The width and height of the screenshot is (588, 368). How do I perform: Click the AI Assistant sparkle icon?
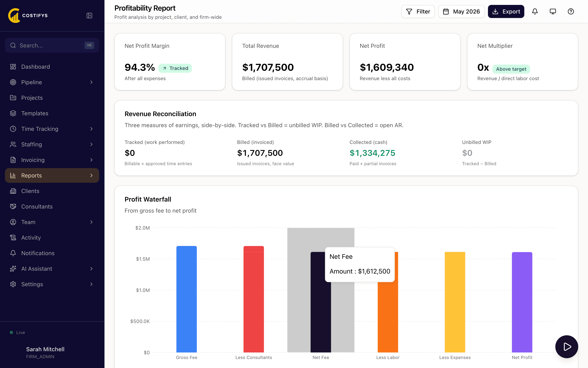pyautogui.click(x=13, y=269)
